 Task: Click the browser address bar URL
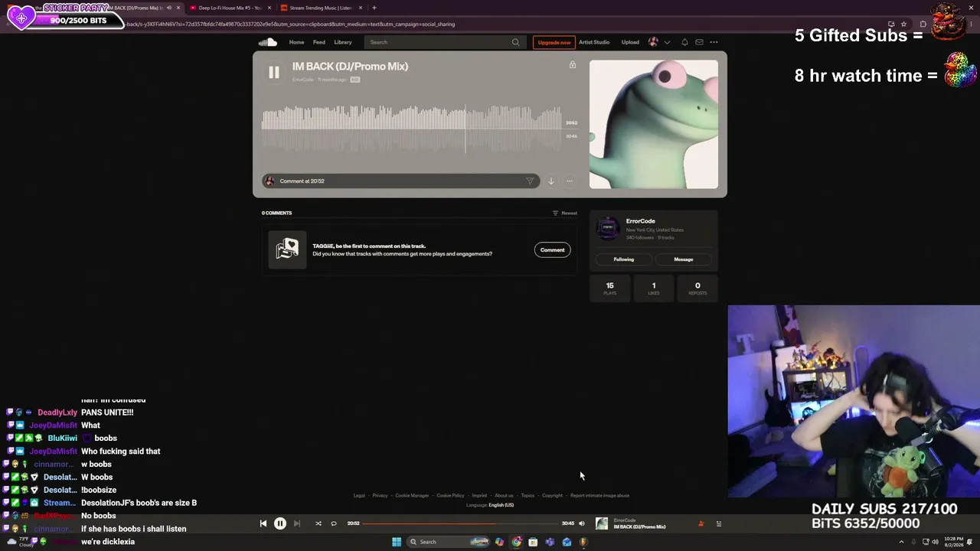(291, 24)
